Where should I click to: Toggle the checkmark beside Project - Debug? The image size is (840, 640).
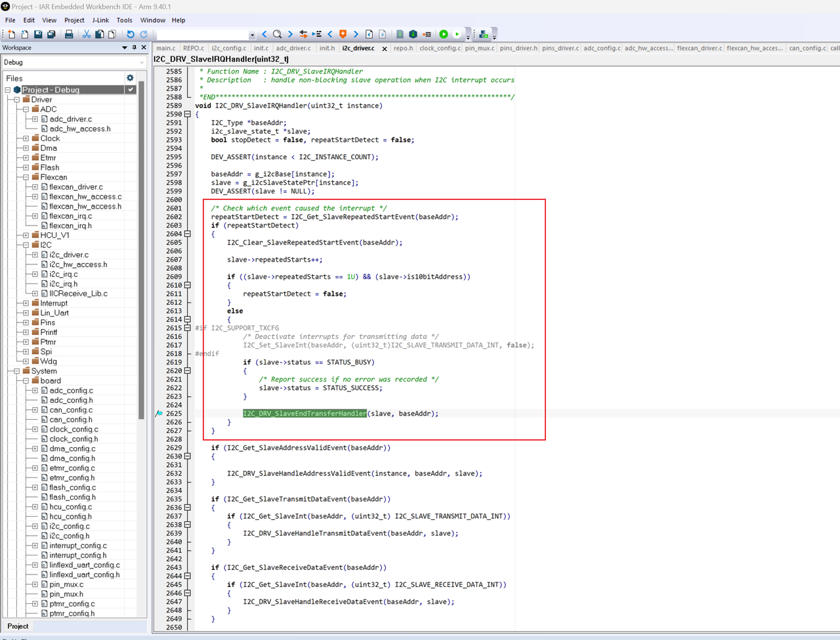(x=131, y=90)
